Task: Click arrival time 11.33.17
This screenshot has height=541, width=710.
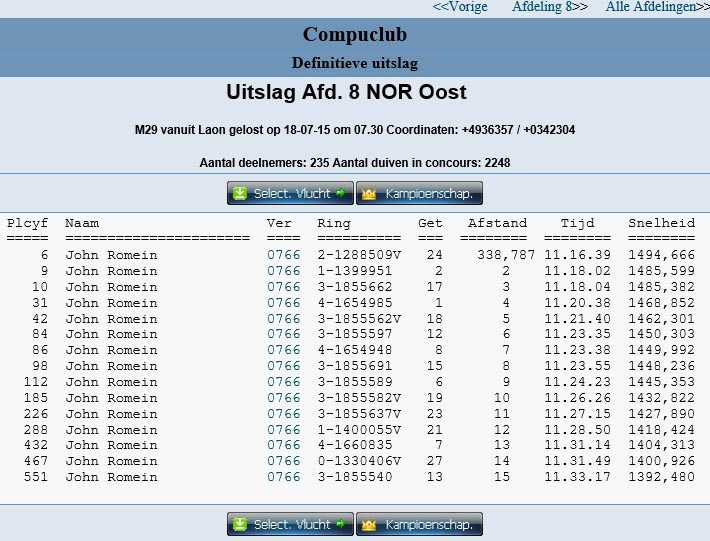Action: pos(577,477)
